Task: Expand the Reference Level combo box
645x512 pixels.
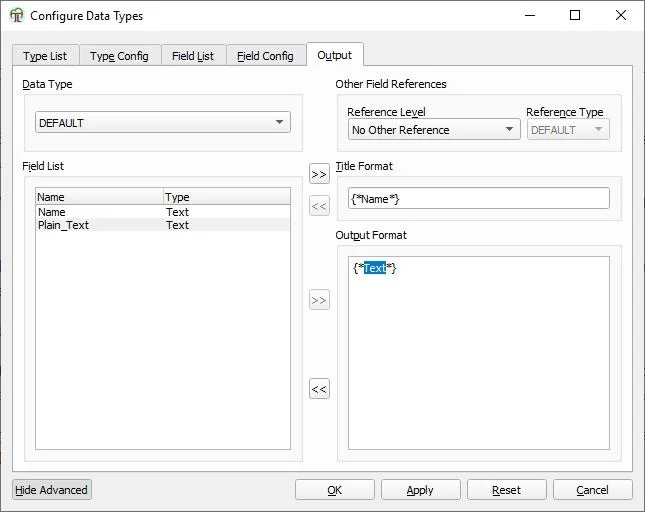Action: pos(434,130)
